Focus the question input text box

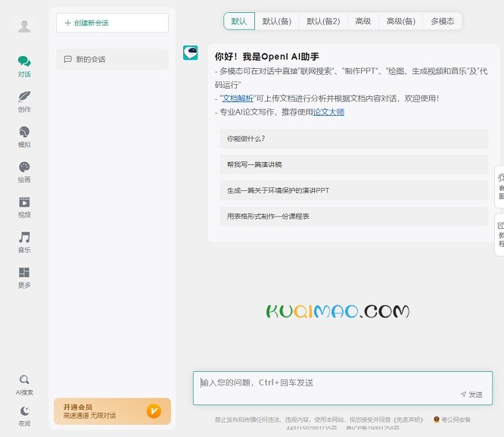[343, 388]
